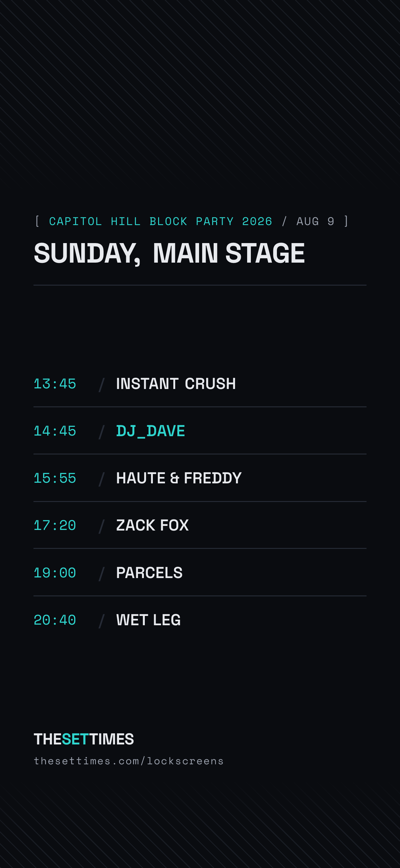Open the thesettimes.com/lockscreens URL
The height and width of the screenshot is (868, 400).
pyautogui.click(x=129, y=761)
